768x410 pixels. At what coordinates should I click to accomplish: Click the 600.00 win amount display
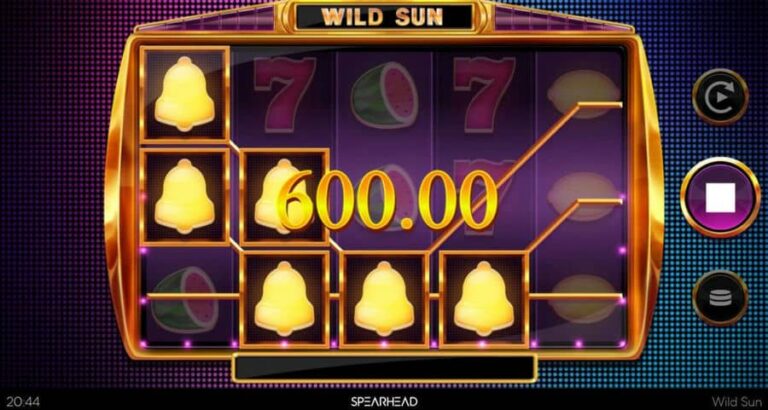click(x=388, y=201)
